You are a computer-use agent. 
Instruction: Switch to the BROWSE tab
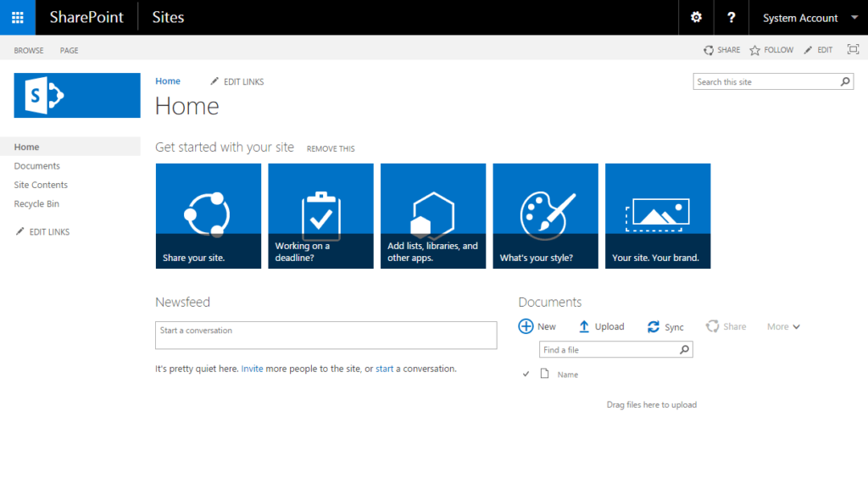tap(28, 50)
